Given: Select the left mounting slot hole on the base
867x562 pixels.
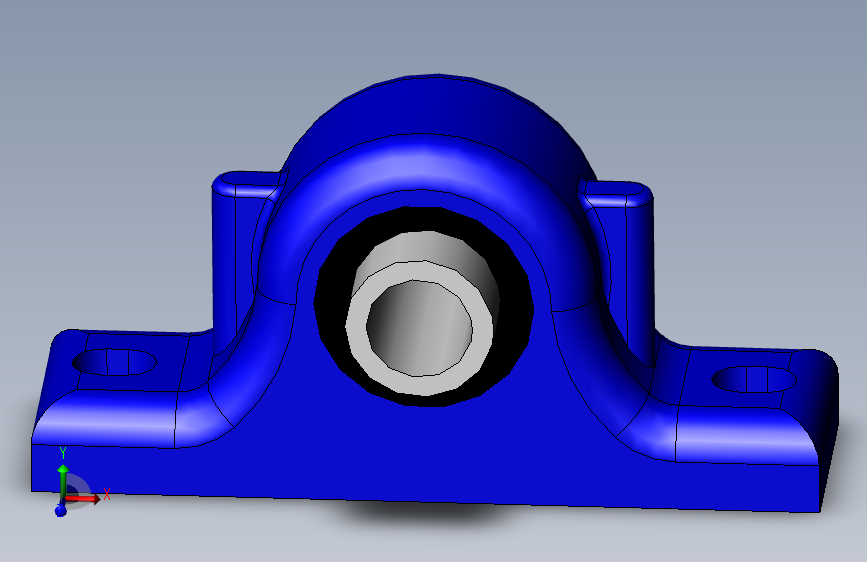Looking at the screenshot, I should (114, 362).
